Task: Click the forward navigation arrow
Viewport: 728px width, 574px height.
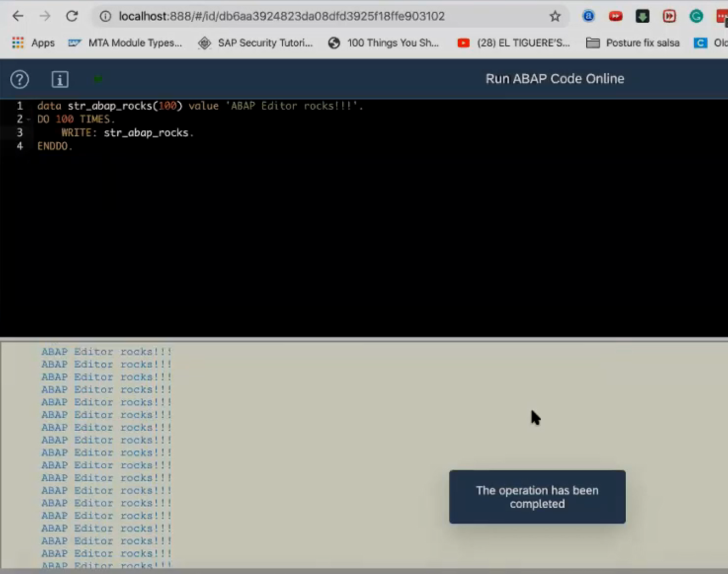Action: (45, 16)
